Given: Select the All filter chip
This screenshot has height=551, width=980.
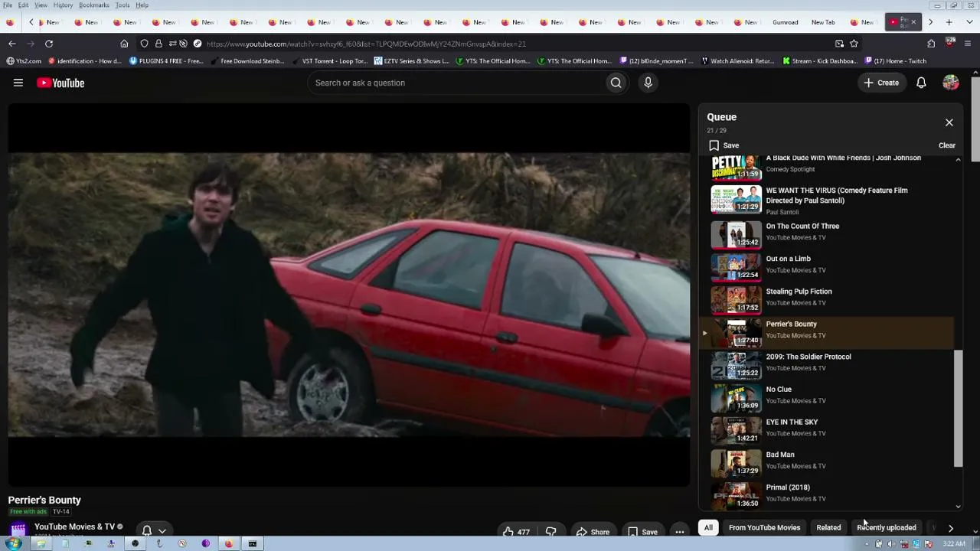Looking at the screenshot, I should pos(708,527).
